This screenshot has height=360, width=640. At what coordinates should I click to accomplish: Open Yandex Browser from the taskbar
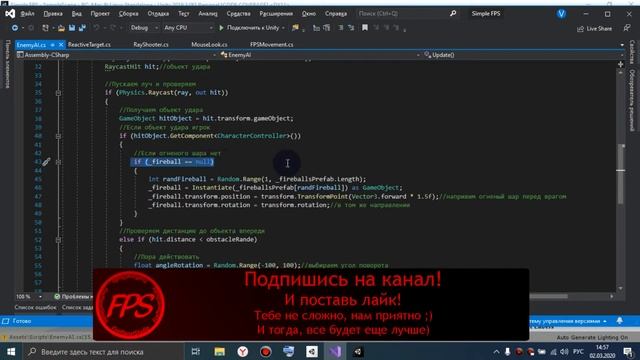[242, 351]
